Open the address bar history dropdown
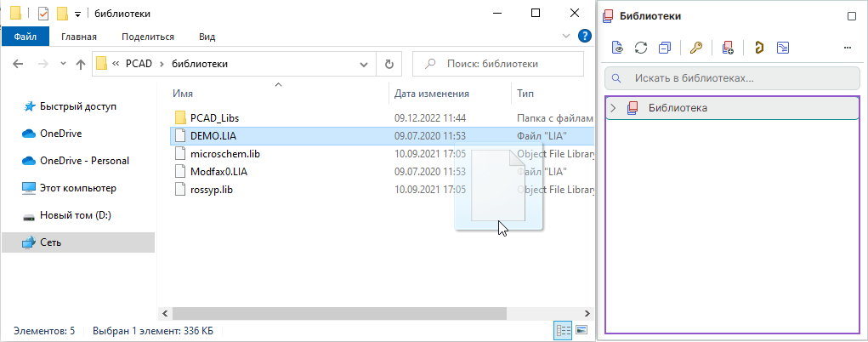 click(364, 64)
